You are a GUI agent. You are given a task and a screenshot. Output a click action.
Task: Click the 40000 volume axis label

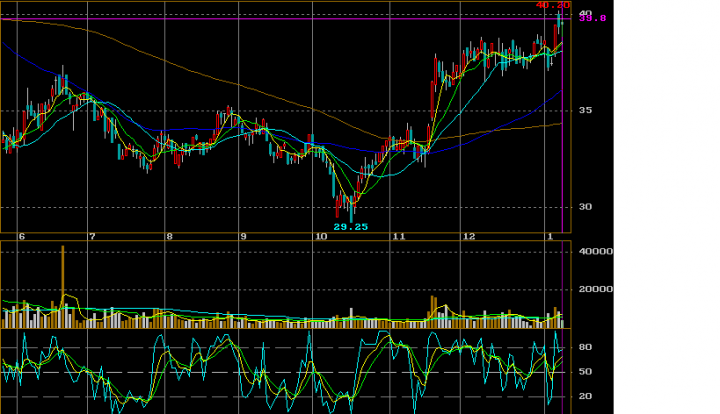pos(596,252)
